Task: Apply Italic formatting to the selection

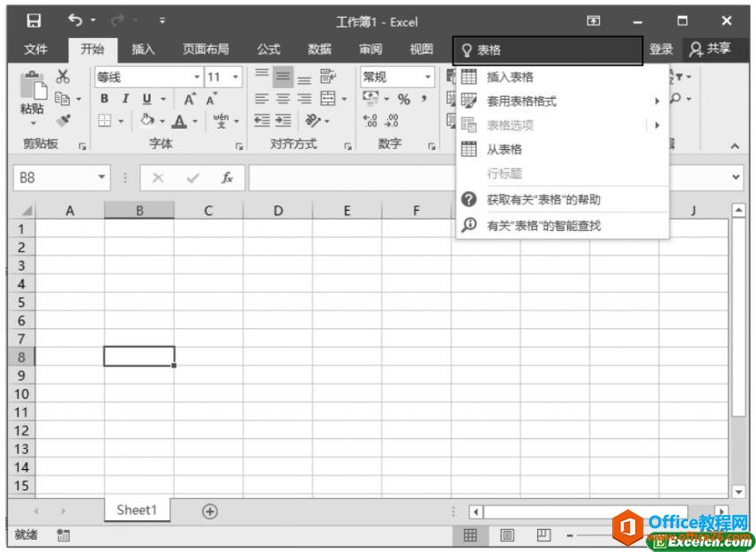Action: (124, 99)
